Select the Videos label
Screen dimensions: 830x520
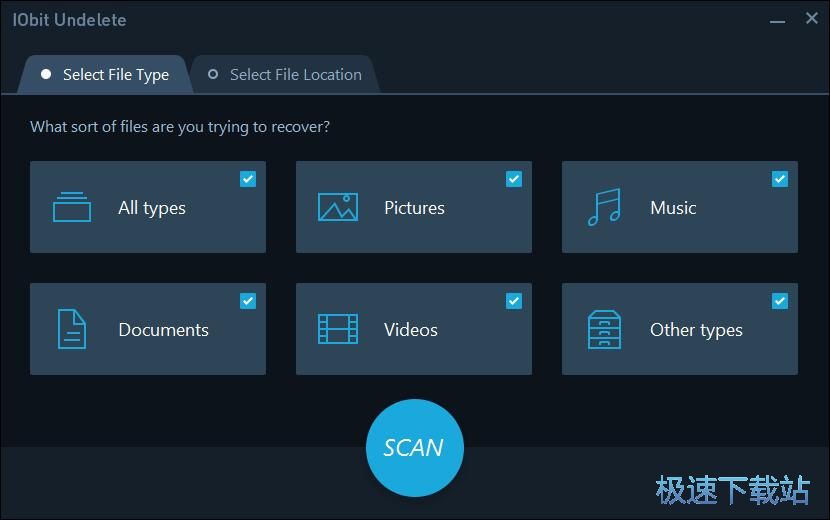411,329
